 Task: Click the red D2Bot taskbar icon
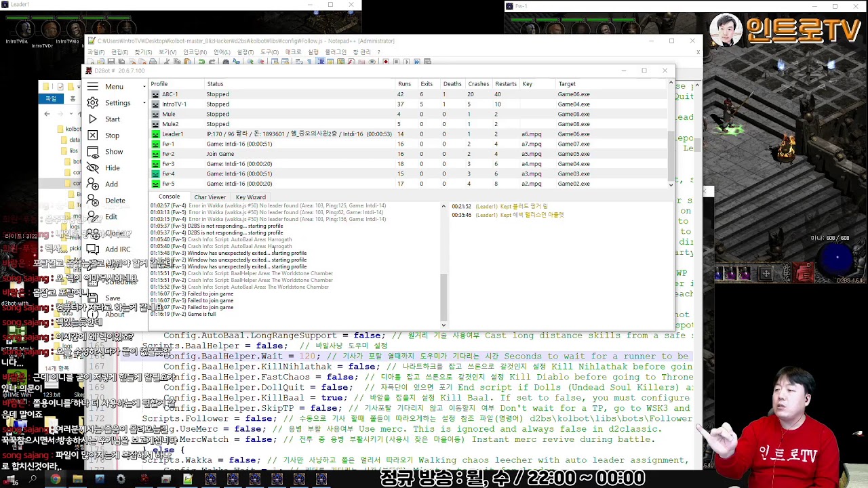pyautogui.click(x=144, y=480)
